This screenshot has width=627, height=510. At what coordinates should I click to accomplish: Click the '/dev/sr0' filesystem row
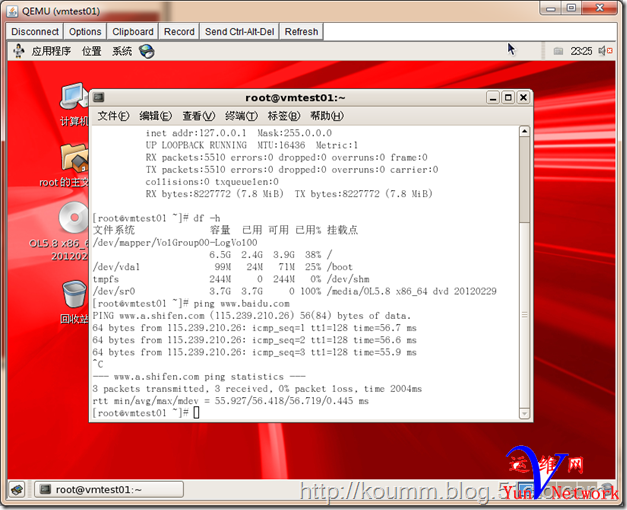[x=295, y=291]
